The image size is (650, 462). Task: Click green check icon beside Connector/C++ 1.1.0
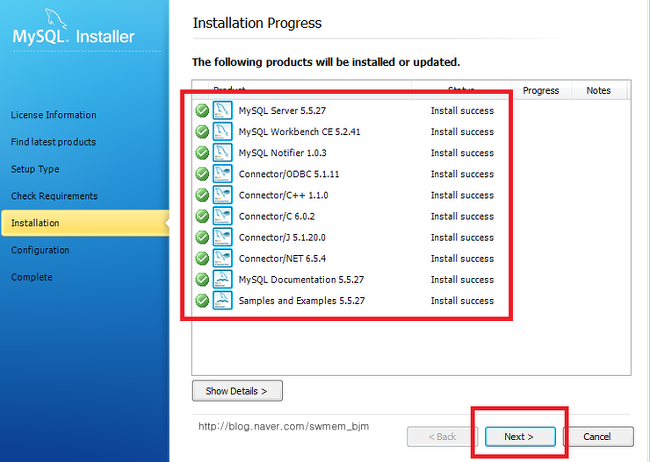point(202,195)
